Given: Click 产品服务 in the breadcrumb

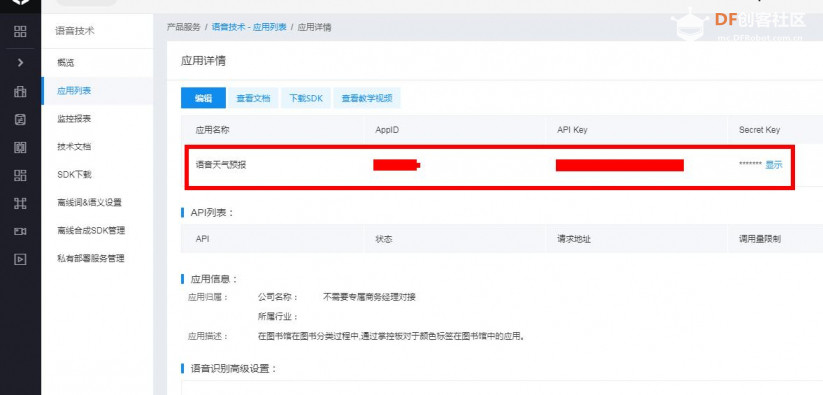Looking at the screenshot, I should (184, 27).
